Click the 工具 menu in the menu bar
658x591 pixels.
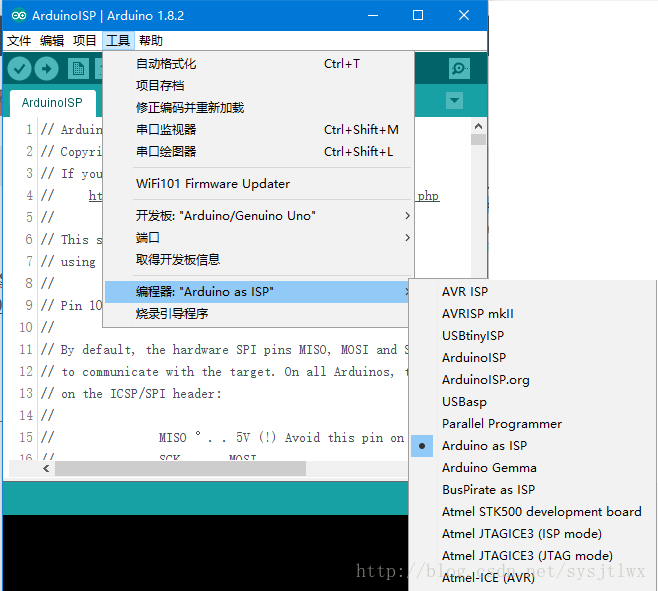118,41
